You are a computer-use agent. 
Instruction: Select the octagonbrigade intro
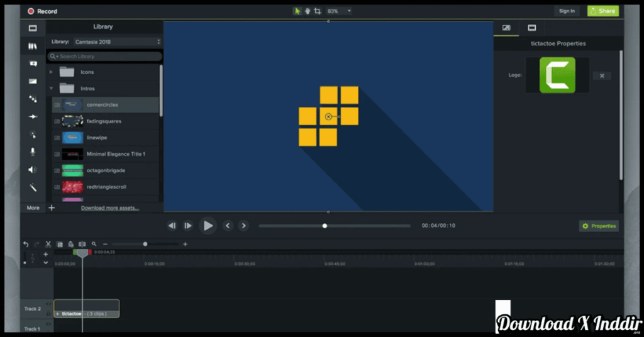106,170
